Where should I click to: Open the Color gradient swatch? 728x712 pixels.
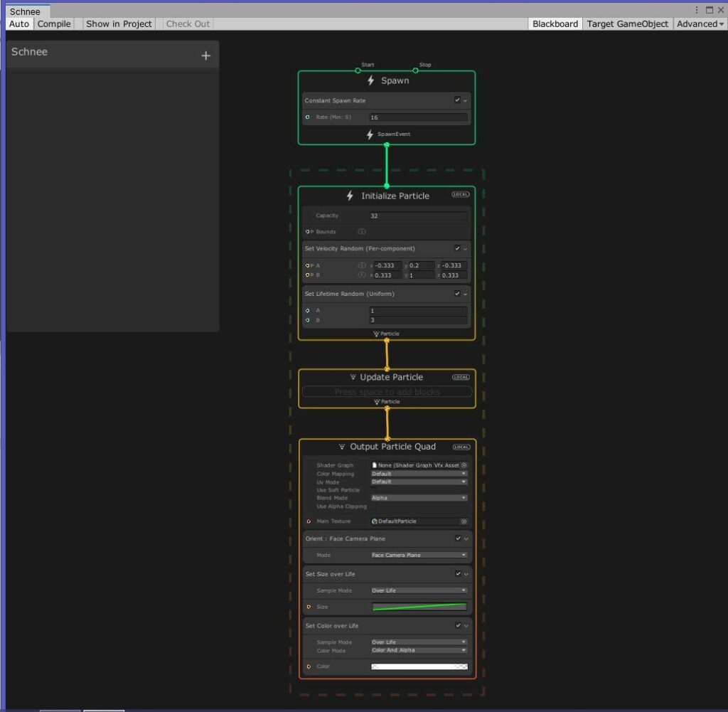point(419,666)
